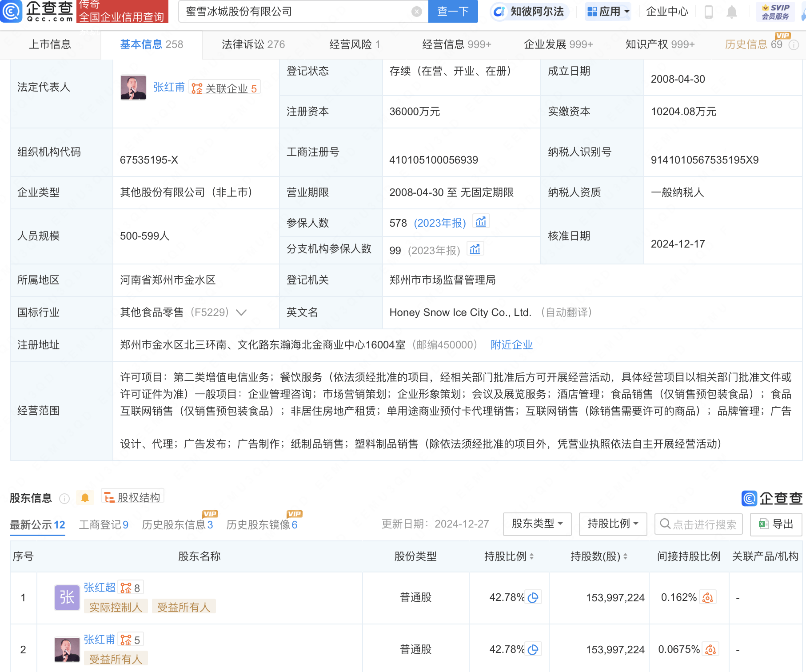View branch insured count 99 chart icon
Viewport: 806px width, 672px height.
pyautogui.click(x=475, y=249)
